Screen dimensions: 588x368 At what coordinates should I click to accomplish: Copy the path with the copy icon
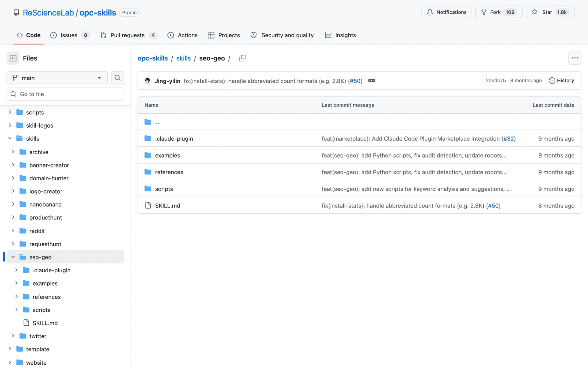coord(242,58)
